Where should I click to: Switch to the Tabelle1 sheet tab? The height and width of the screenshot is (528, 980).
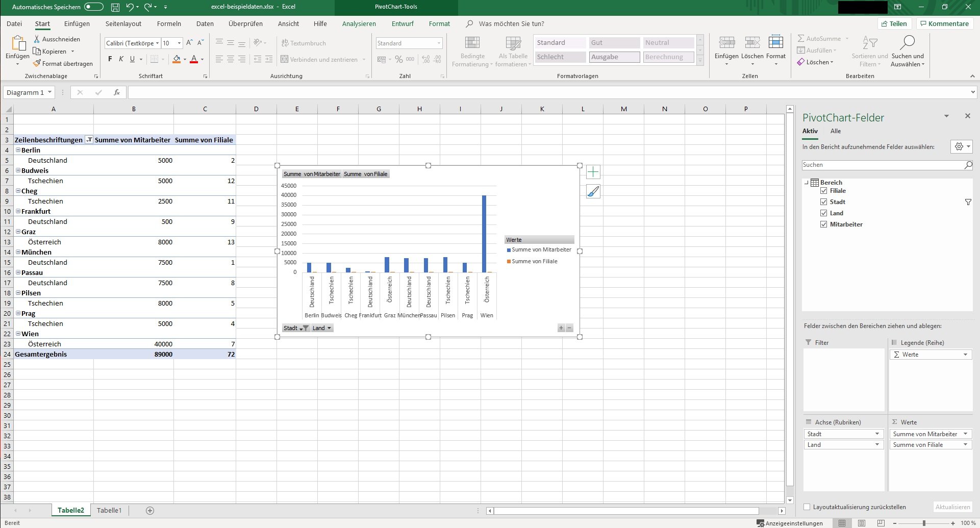point(109,510)
